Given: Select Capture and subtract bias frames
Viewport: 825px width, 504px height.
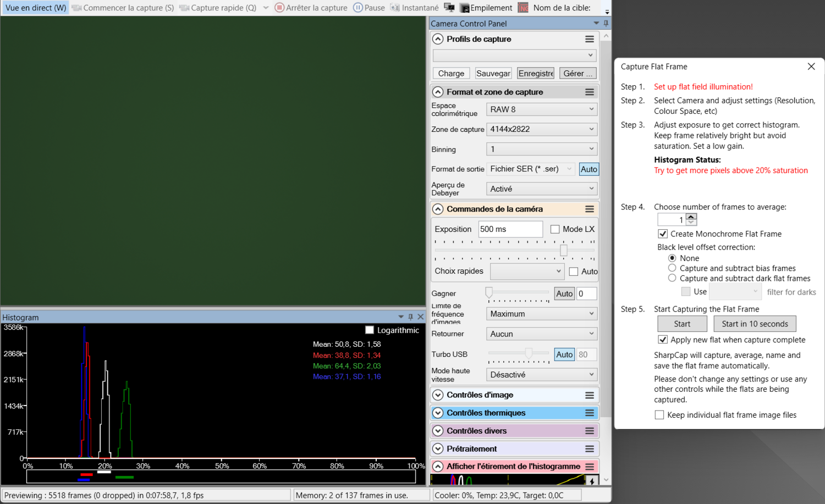Looking at the screenshot, I should (672, 268).
